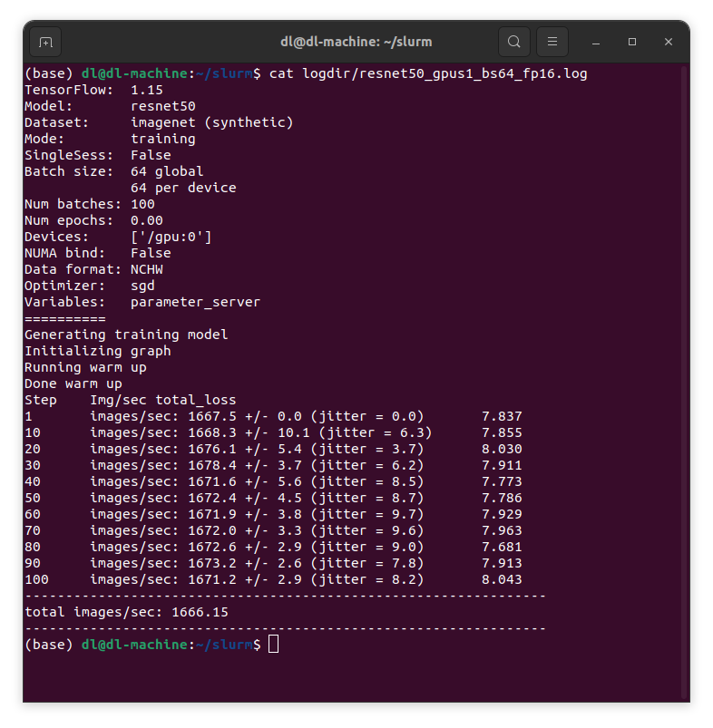
Task: Click the line Running warm up
Action: (x=85, y=368)
